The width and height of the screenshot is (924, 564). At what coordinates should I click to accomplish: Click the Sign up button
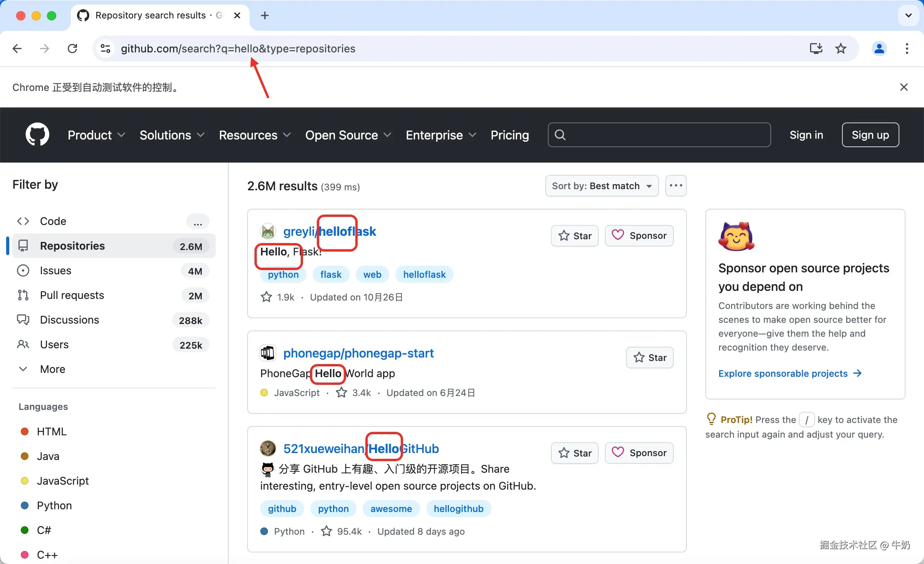[x=870, y=135]
